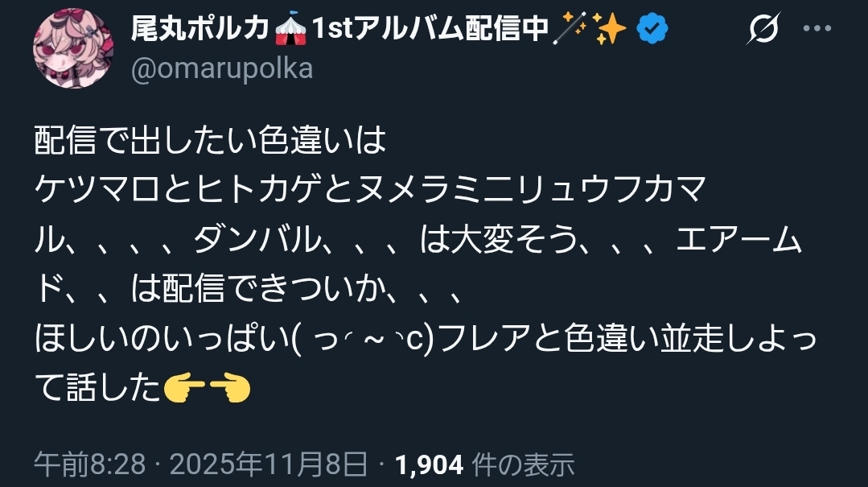
Task: Click the blue verified checkmark badge
Action: (x=652, y=28)
